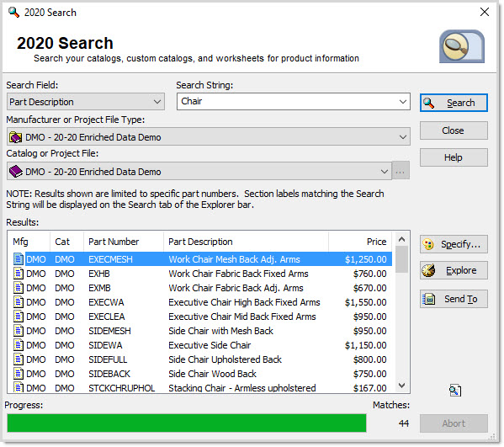Click the magnifying glass logo in header
This screenshot has height=447, width=504.
[462, 46]
